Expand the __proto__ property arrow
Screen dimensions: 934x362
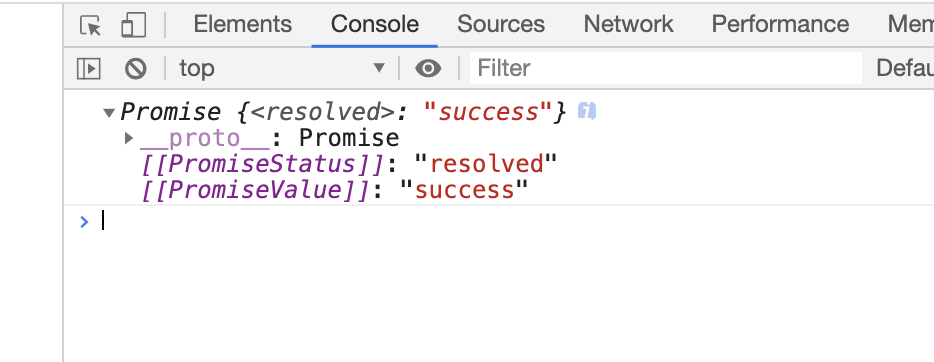pyautogui.click(x=128, y=138)
